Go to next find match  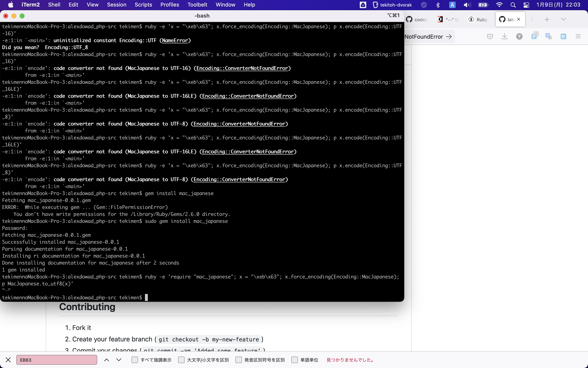(119, 360)
